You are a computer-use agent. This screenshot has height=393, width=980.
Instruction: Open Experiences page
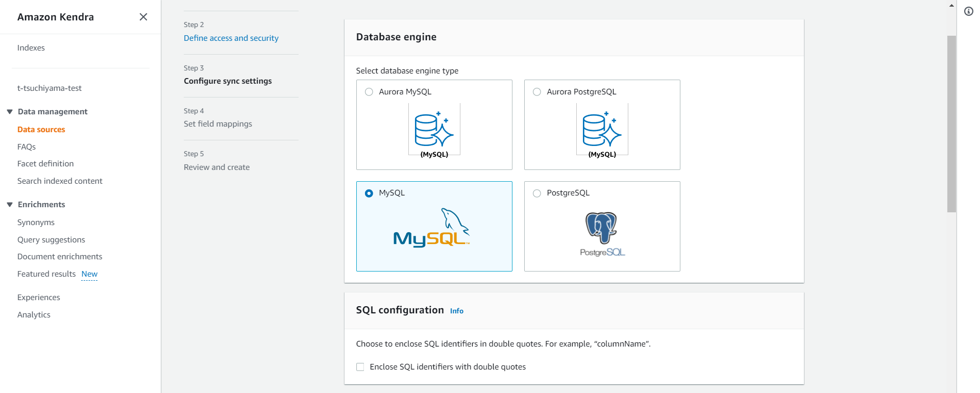coord(39,298)
